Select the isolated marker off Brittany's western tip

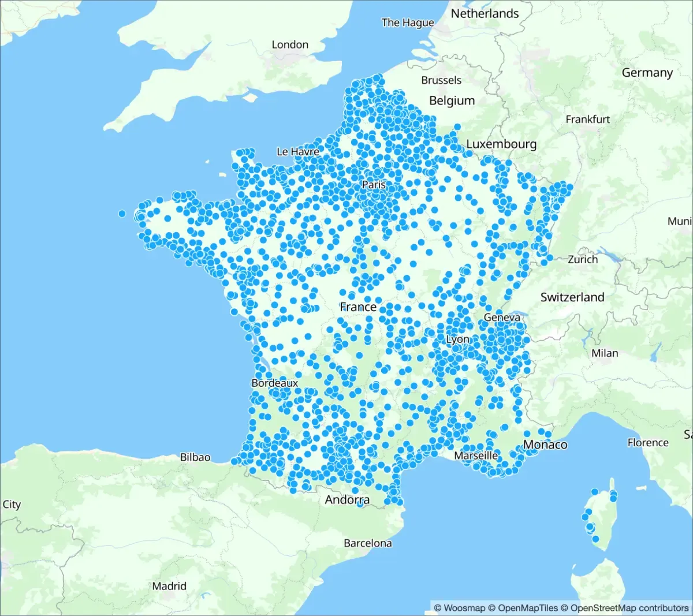[x=122, y=214]
